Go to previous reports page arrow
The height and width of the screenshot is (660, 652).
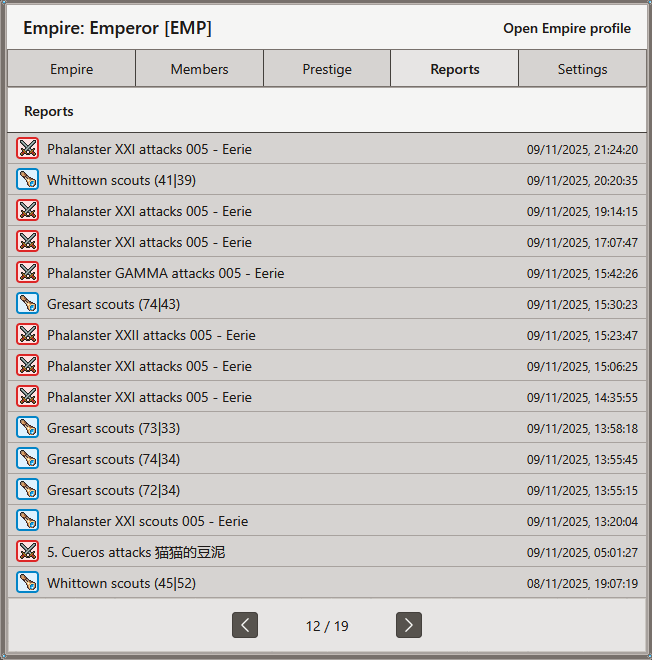click(x=245, y=625)
